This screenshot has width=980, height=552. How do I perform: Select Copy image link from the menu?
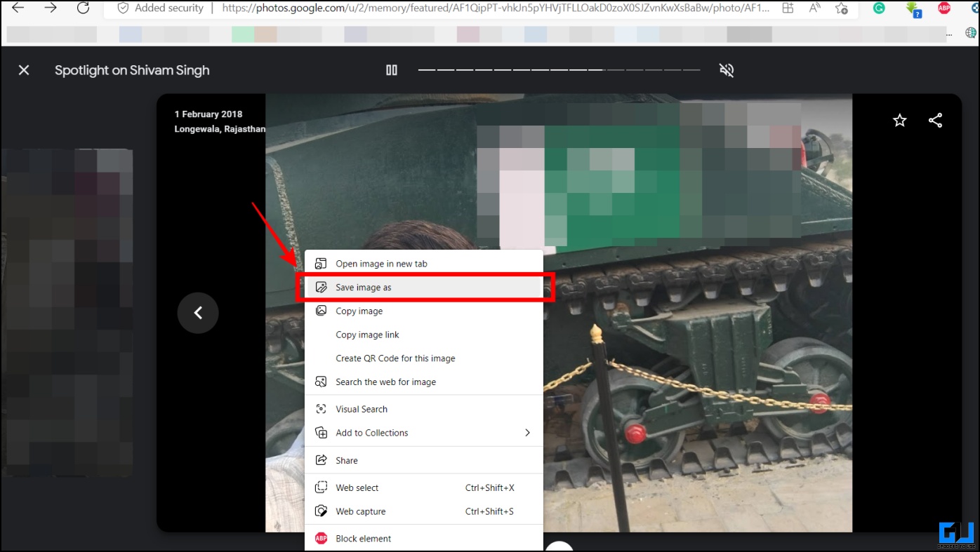click(367, 335)
